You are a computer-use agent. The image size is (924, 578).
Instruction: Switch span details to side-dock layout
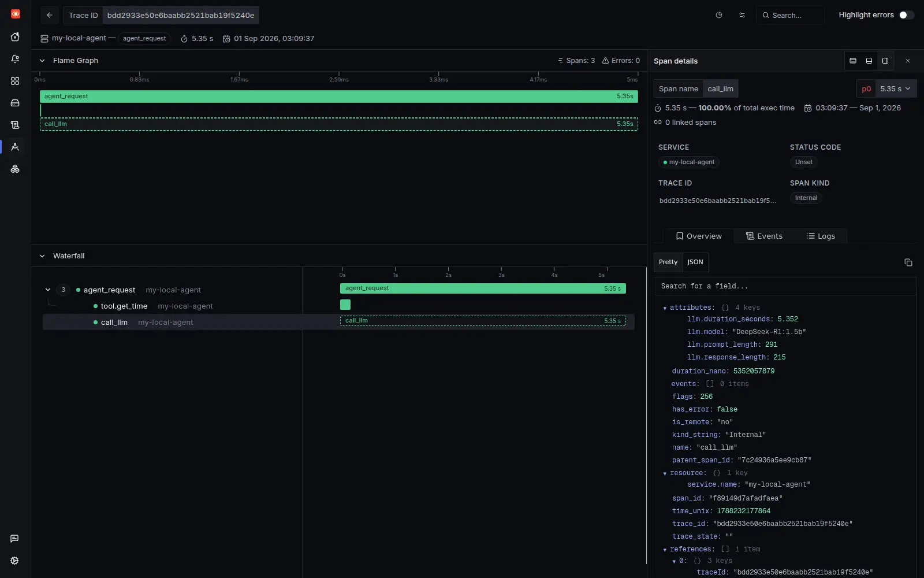point(885,61)
